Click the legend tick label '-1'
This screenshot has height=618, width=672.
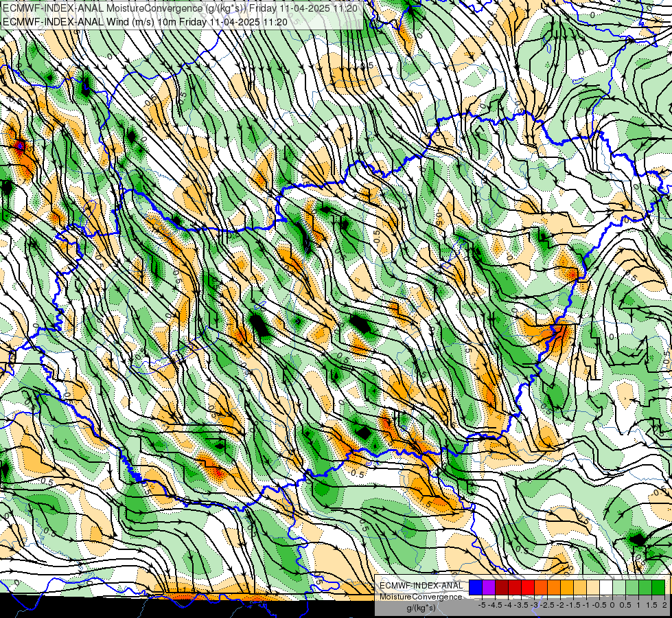586,605
